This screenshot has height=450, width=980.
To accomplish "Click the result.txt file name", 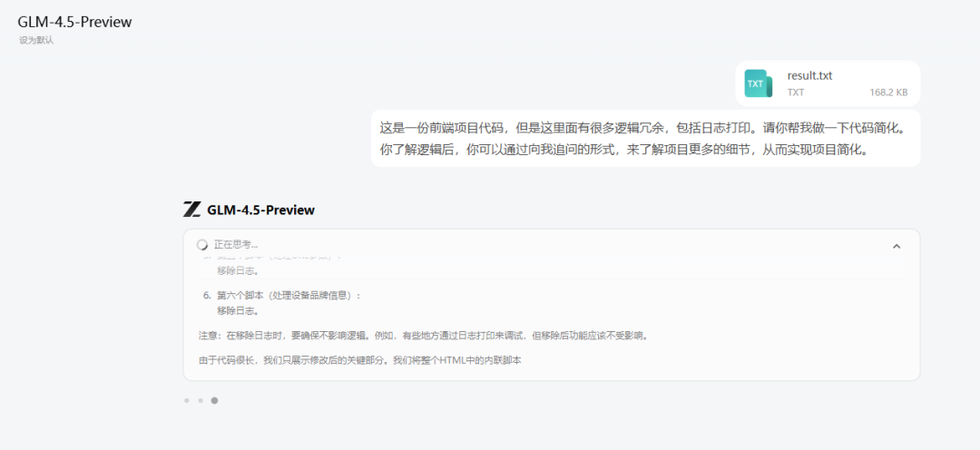I will pos(809,75).
